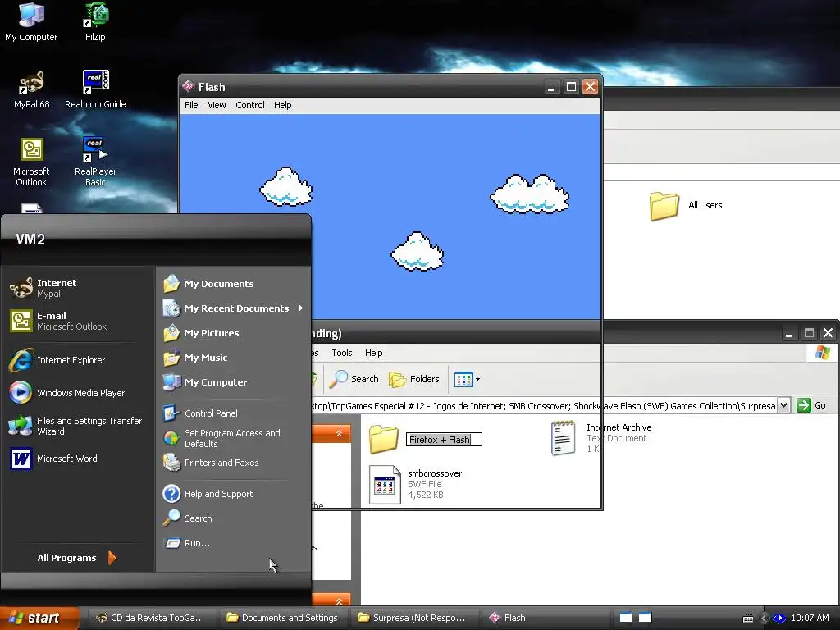Click the Firefox + Flash folder icon

(384, 440)
